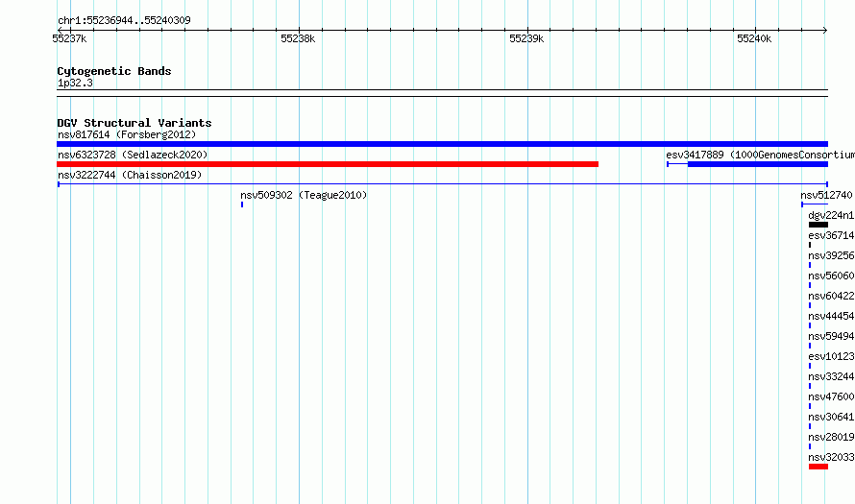Click the red nsv32033 variant bar
The image size is (855, 504).
[x=818, y=467]
